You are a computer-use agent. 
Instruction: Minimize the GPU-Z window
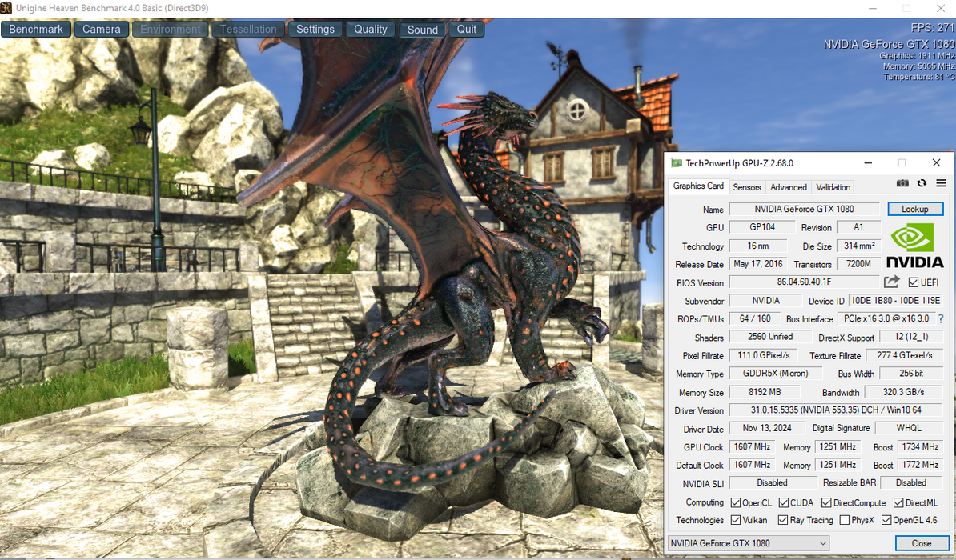(868, 162)
